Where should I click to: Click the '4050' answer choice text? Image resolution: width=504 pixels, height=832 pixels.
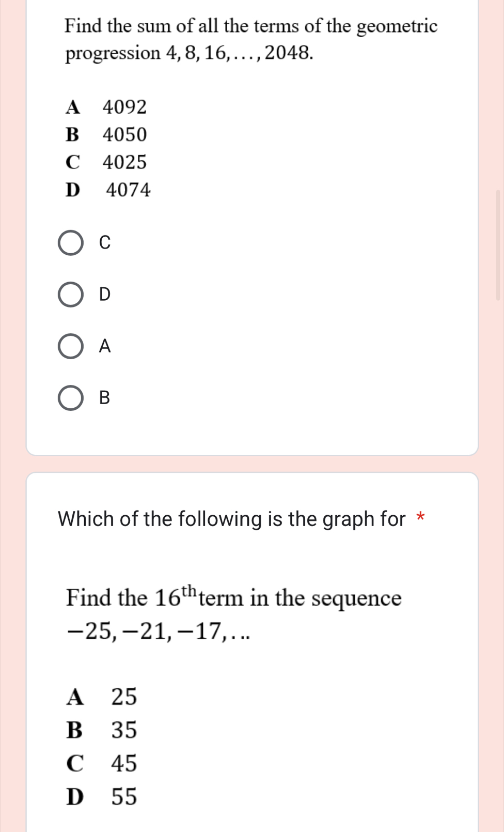[x=124, y=135]
